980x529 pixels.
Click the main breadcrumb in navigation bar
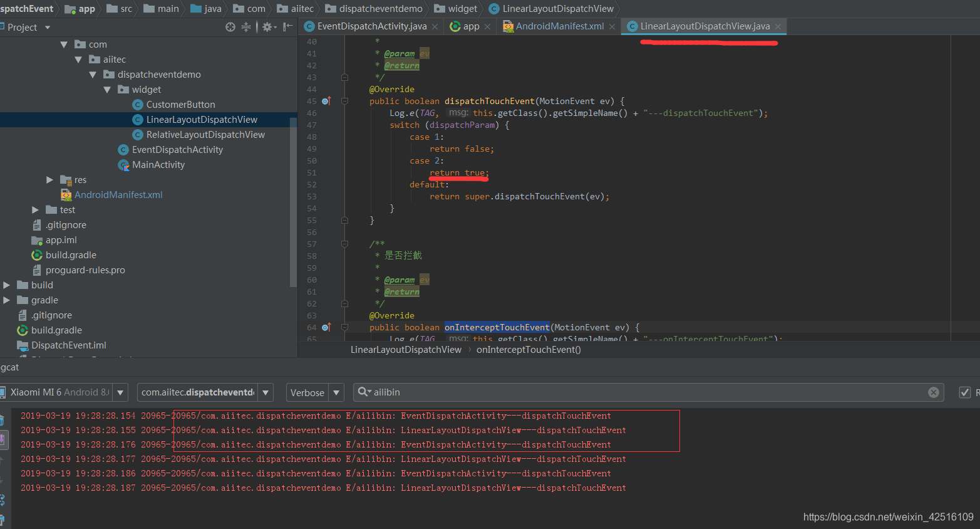point(162,9)
